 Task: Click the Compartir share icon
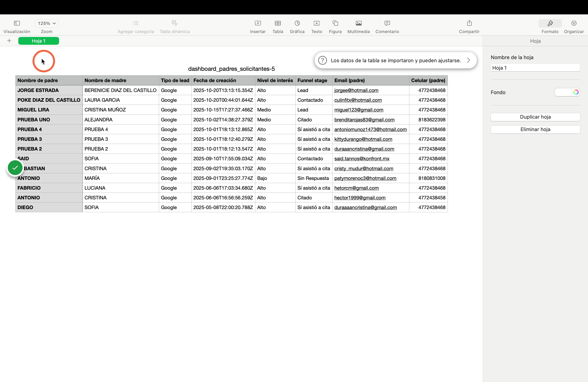click(469, 23)
